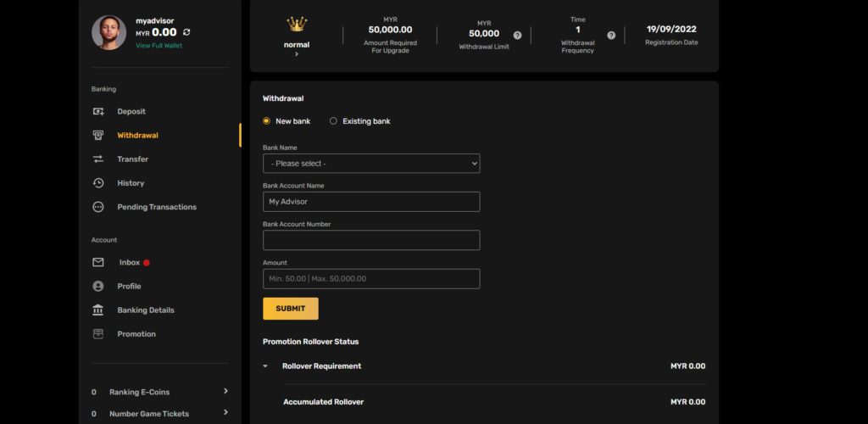Go to the Profile page
The image size is (868, 424).
[x=129, y=286]
